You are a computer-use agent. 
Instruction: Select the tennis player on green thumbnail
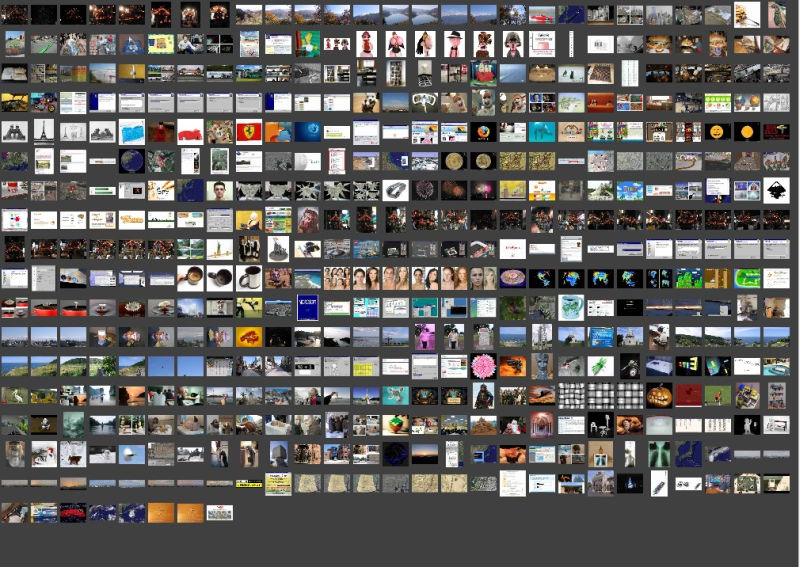click(717, 396)
